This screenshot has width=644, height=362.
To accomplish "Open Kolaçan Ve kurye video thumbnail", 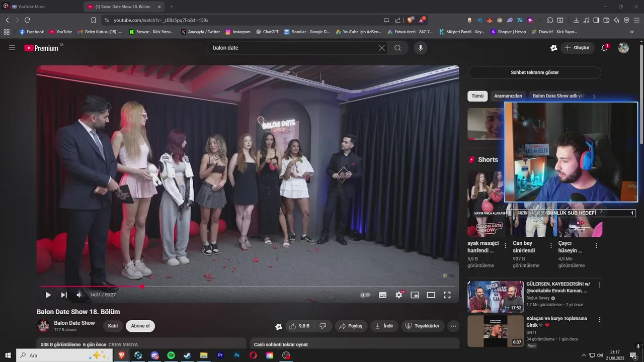I will point(496,331).
